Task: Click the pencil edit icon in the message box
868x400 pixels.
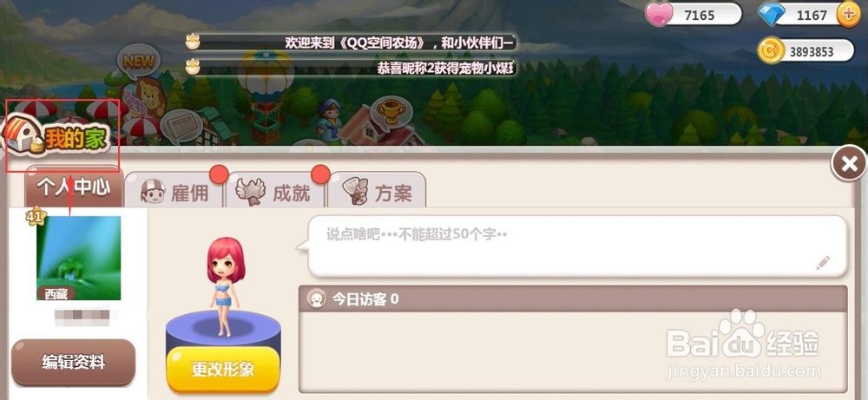Action: tap(823, 262)
